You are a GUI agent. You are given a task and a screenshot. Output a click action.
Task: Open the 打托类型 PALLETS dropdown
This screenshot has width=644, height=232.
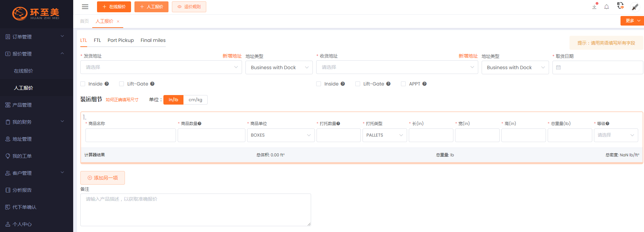tap(384, 135)
